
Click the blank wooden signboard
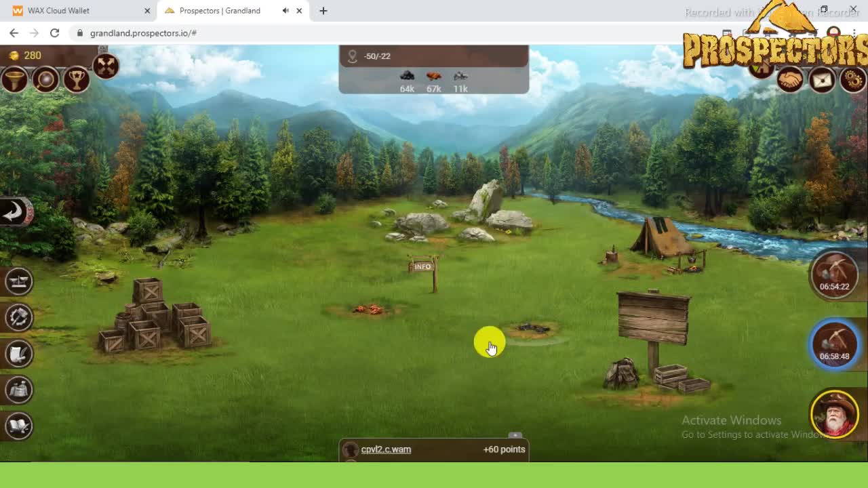pos(654,318)
